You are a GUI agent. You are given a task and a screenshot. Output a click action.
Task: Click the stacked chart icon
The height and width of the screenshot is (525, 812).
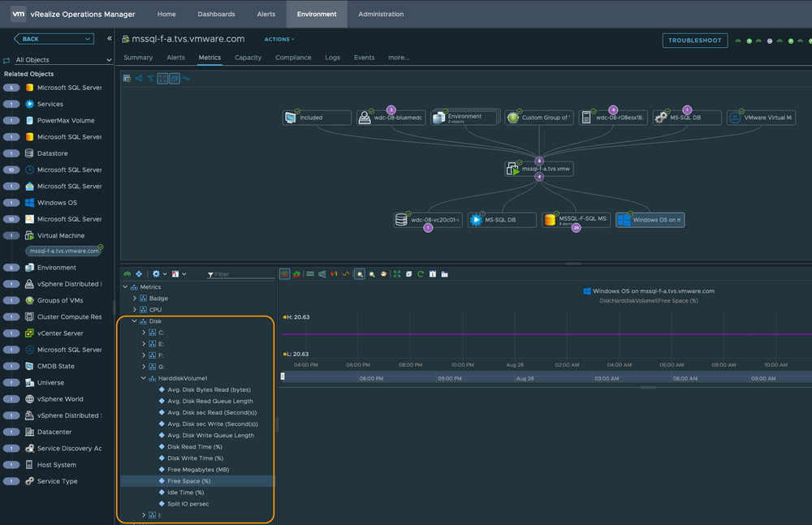[x=296, y=274]
